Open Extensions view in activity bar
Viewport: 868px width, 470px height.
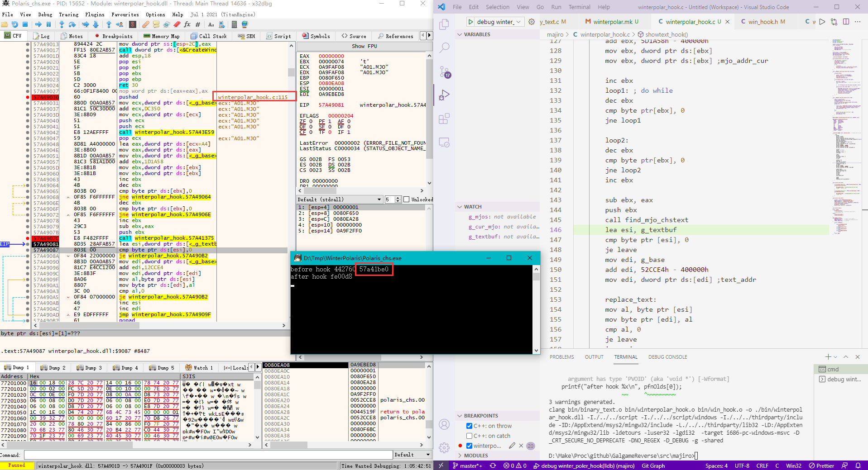(445, 119)
